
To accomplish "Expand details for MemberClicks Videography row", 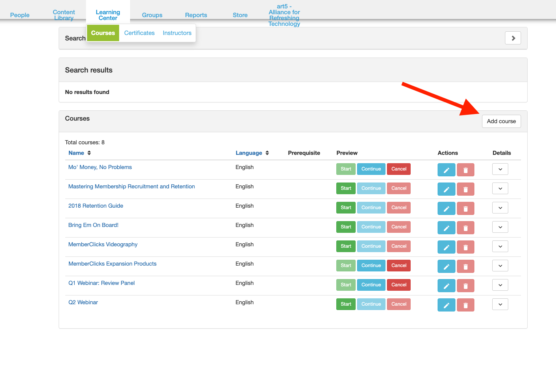I will pos(500,246).
